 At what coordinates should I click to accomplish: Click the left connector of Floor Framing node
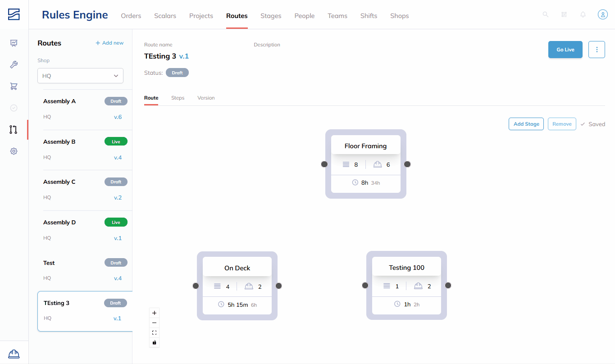point(324,164)
